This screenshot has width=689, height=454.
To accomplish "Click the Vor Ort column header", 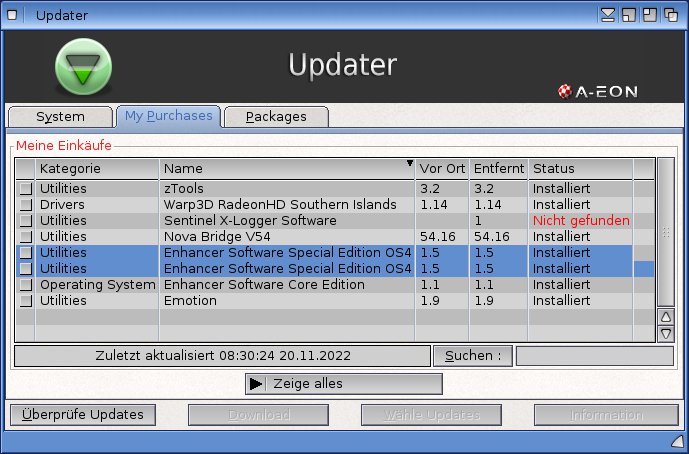I will point(442,169).
